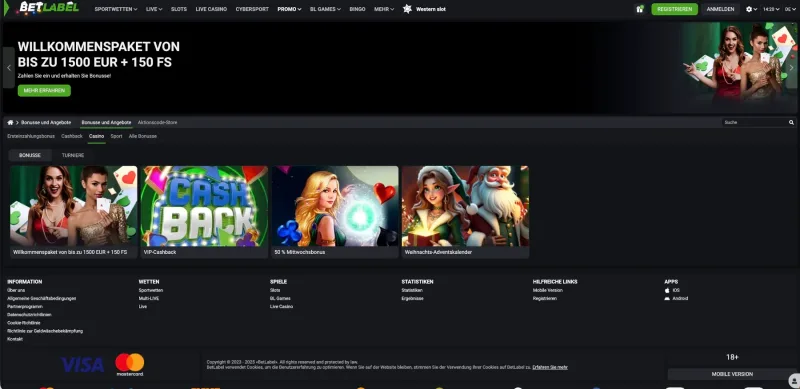Open Partnerprogramm footer link
The image size is (800, 389).
tap(25, 306)
